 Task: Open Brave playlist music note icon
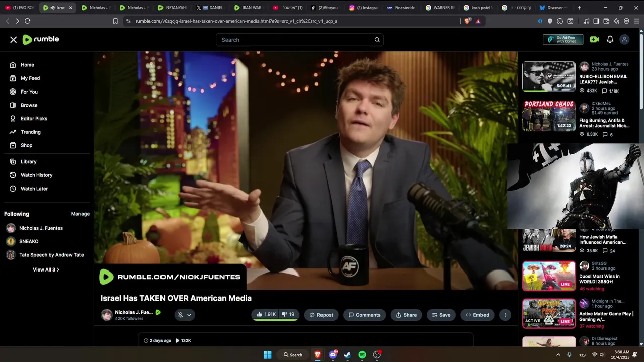(586, 21)
